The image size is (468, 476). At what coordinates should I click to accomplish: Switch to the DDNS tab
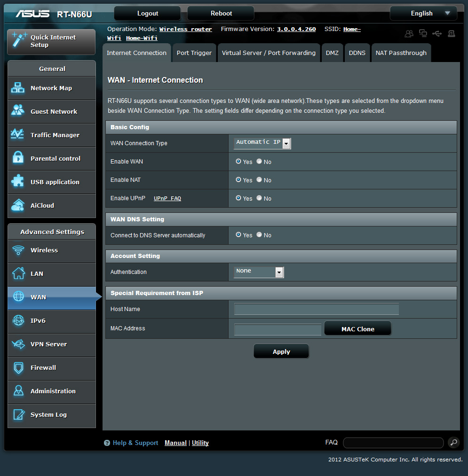[x=357, y=53]
